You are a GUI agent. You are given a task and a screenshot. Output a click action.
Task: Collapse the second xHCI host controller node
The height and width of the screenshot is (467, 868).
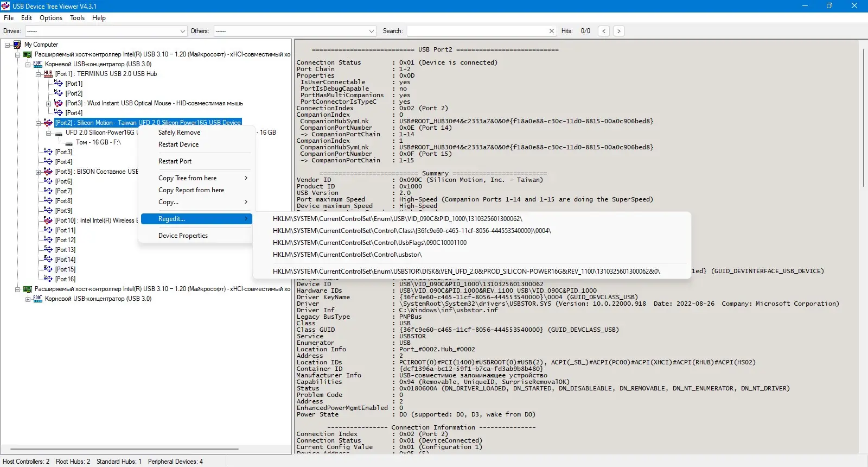click(x=17, y=289)
